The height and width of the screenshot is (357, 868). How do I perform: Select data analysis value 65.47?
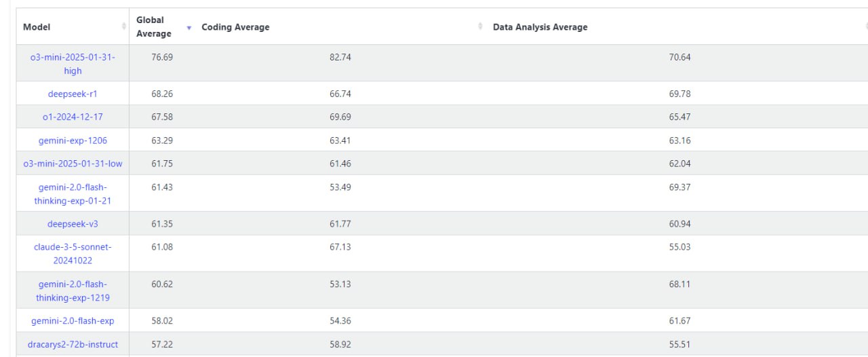pos(679,117)
